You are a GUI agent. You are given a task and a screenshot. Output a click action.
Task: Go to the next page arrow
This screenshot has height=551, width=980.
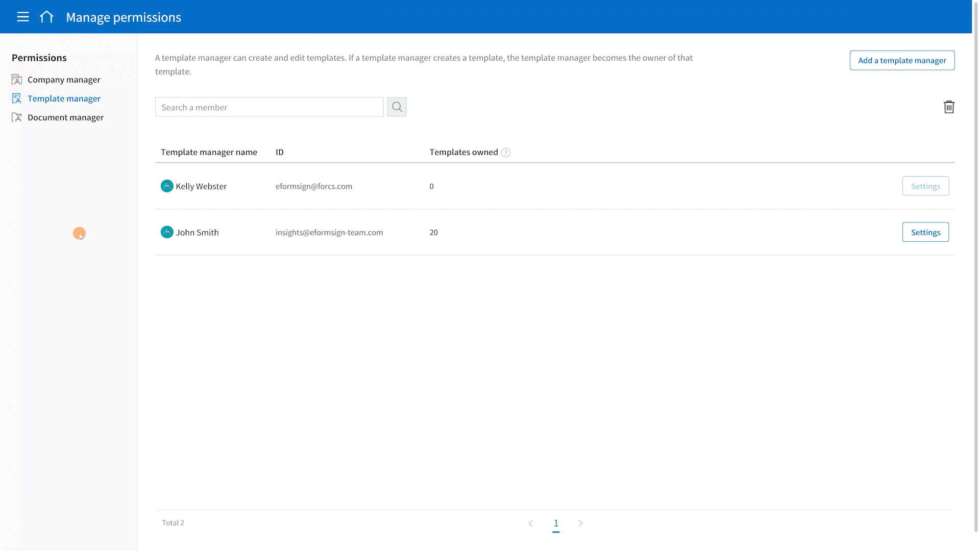tap(580, 523)
